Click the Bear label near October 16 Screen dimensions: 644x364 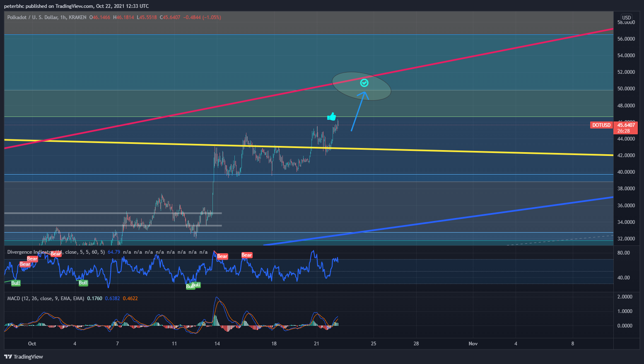(x=247, y=255)
